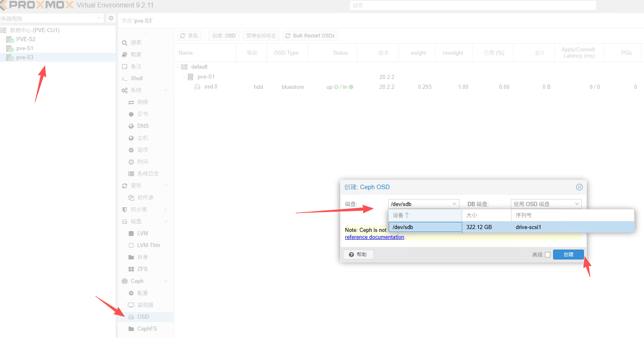Open the server view settings gear
Image resolution: width=644 pixels, height=338 pixels.
[111, 18]
